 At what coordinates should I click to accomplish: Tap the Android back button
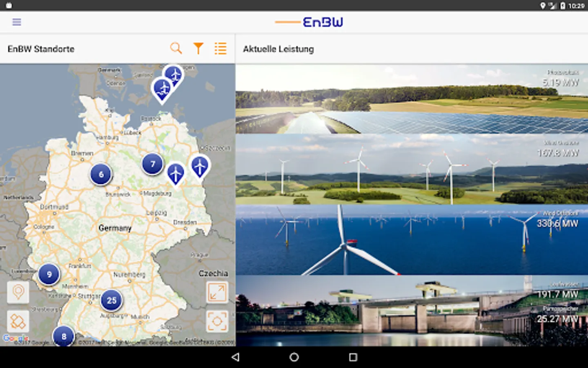tap(235, 357)
